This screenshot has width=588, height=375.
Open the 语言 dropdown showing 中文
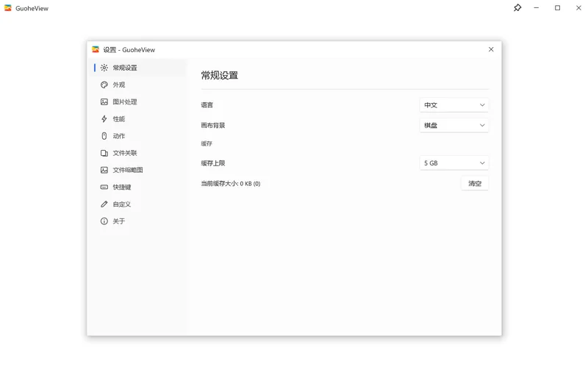[454, 105]
